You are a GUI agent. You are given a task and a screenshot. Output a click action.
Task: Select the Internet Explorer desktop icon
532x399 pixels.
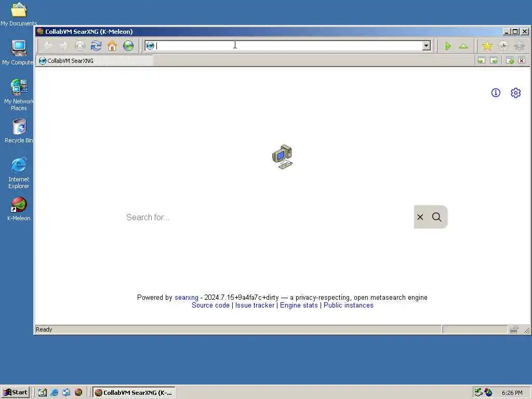(19, 172)
